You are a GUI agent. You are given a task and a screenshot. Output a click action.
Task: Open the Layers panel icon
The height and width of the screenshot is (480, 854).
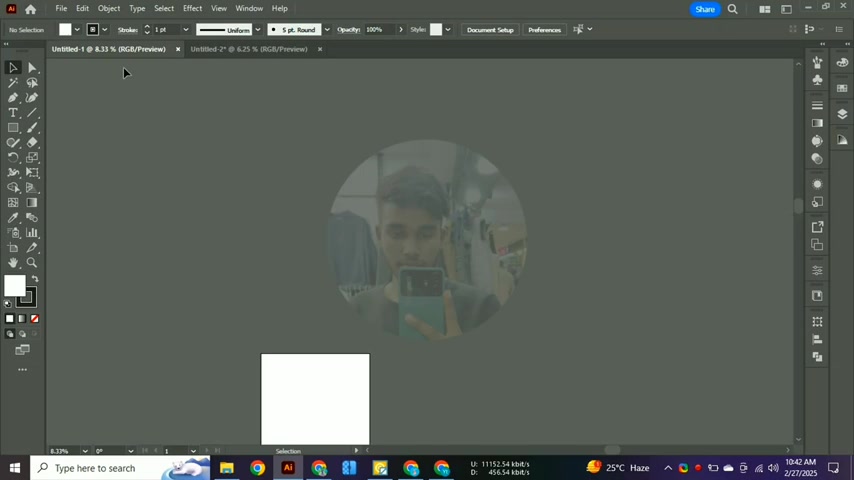pos(842,114)
